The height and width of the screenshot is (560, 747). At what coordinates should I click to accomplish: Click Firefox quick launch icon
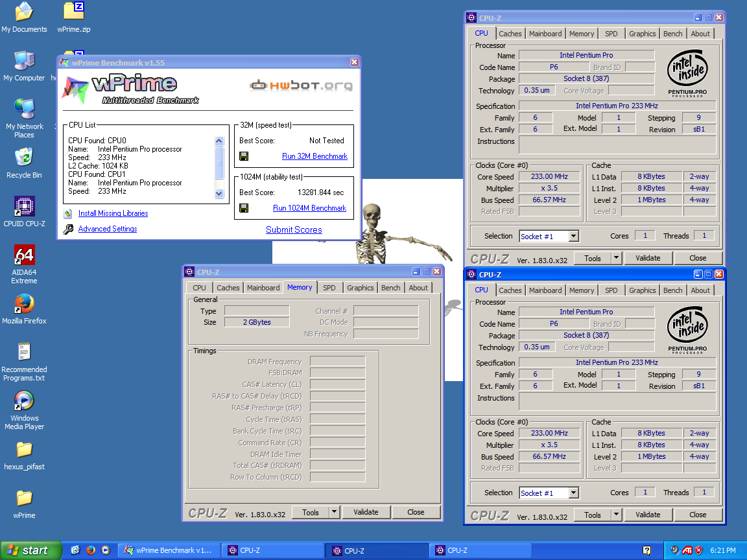pyautogui.click(x=91, y=550)
